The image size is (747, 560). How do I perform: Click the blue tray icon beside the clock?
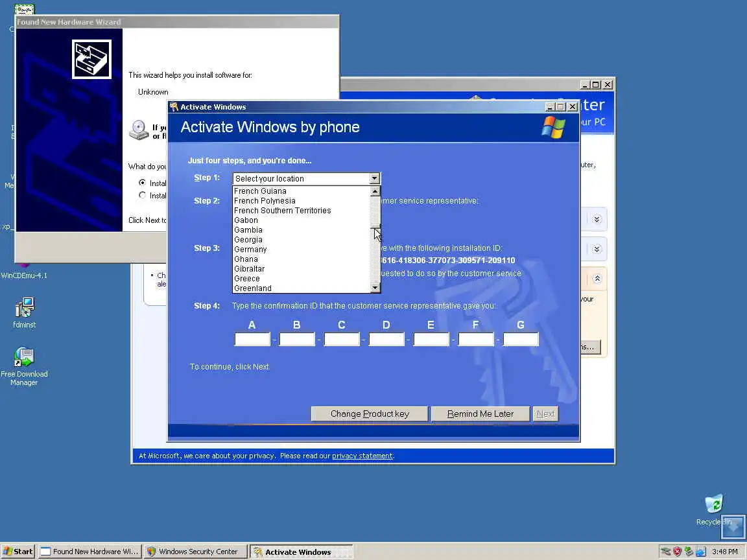[700, 552]
